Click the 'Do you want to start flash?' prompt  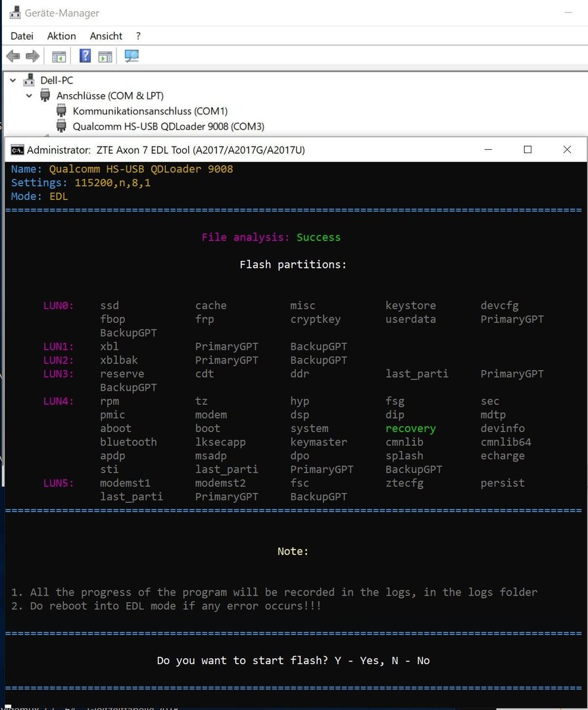pyautogui.click(x=293, y=661)
